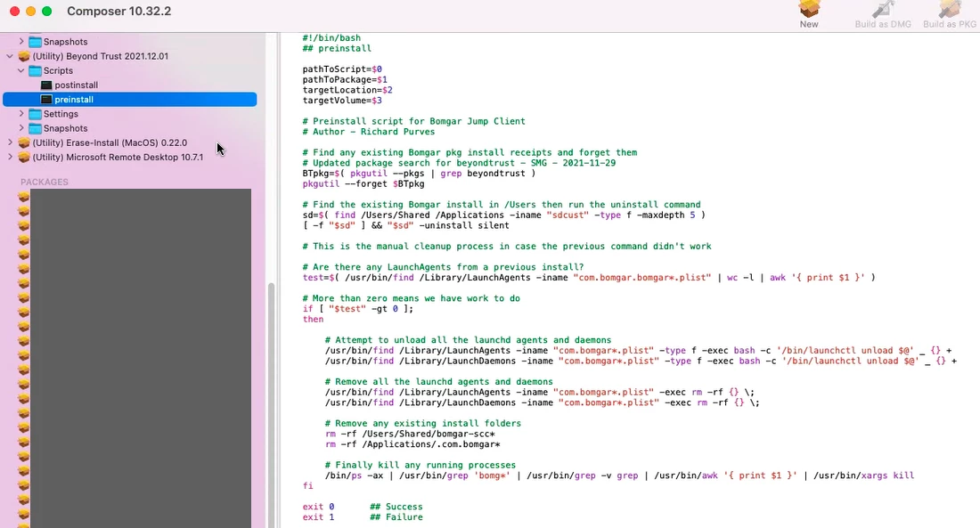
Task: Click the 'Author - Richard Purves' comment
Action: 369,131
